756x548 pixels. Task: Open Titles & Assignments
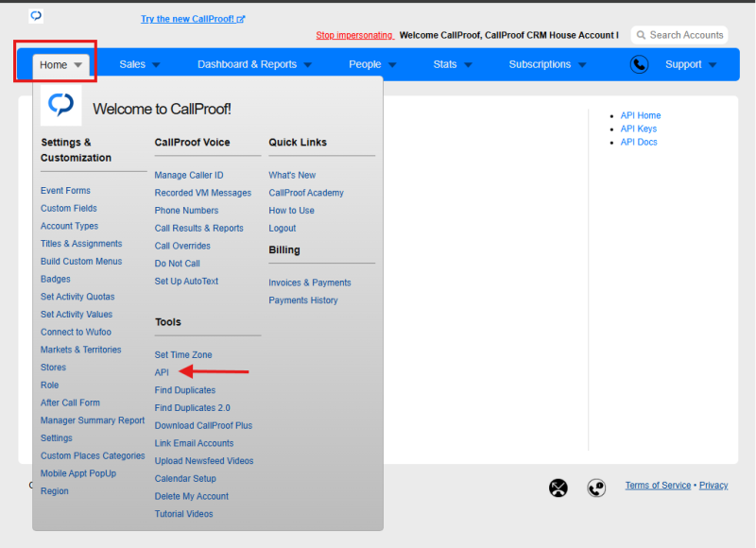[81, 244]
